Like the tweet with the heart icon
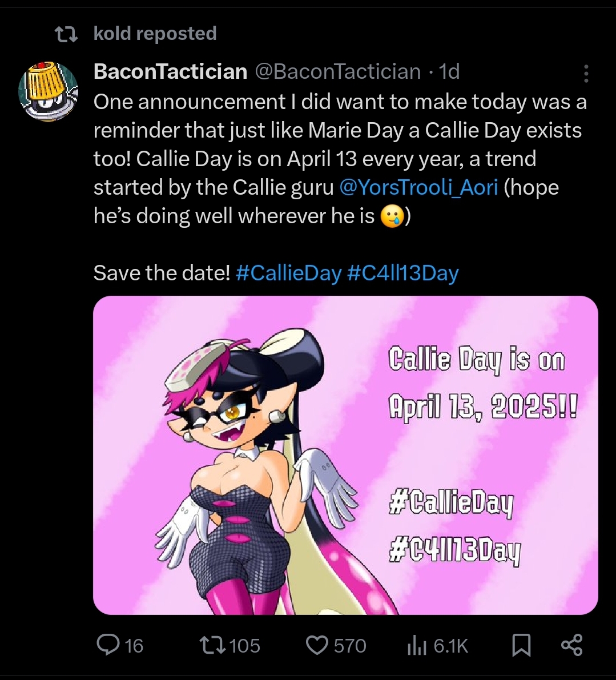Viewport: 616px width, 680px height. pos(316,645)
